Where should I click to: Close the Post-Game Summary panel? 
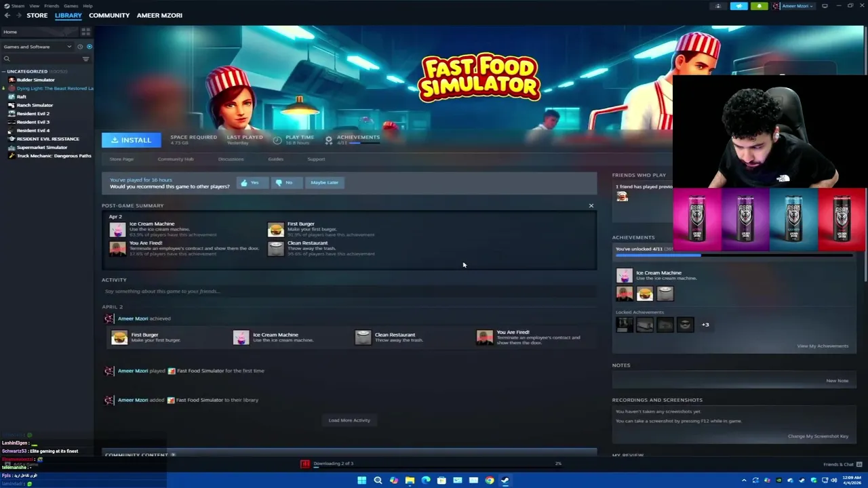591,205
